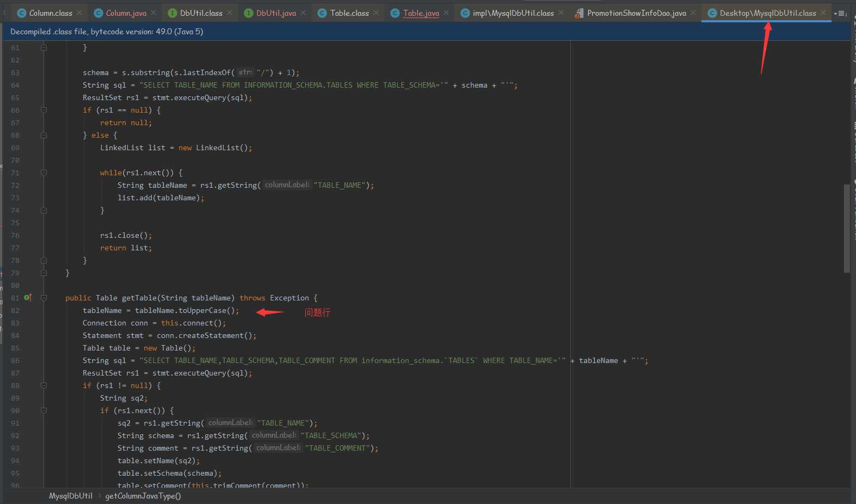The width and height of the screenshot is (856, 504).
Task: Close the Table.class tab
Action: (376, 13)
